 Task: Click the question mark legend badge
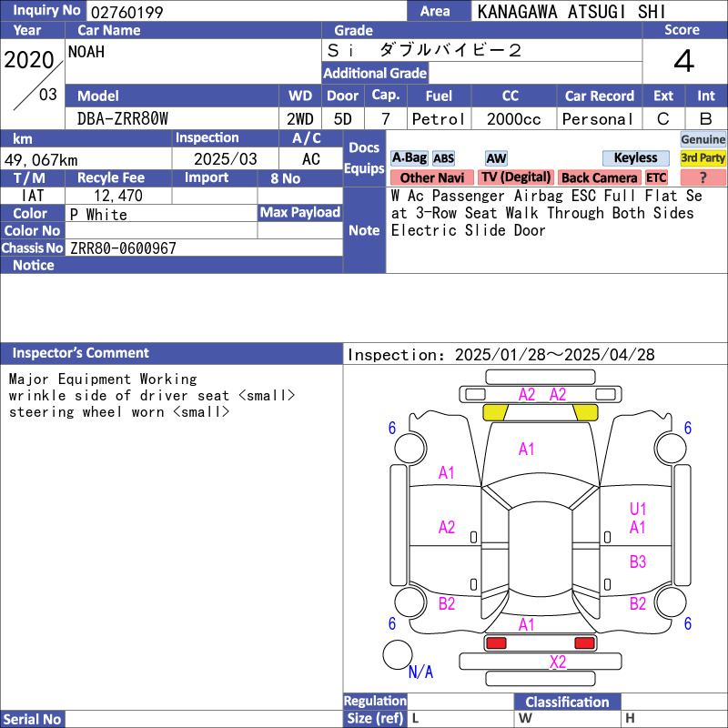703,177
